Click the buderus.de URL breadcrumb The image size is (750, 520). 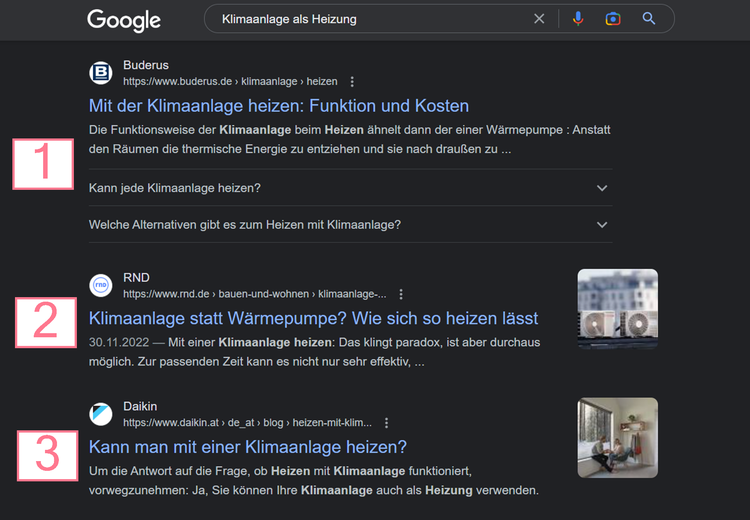pos(230,82)
